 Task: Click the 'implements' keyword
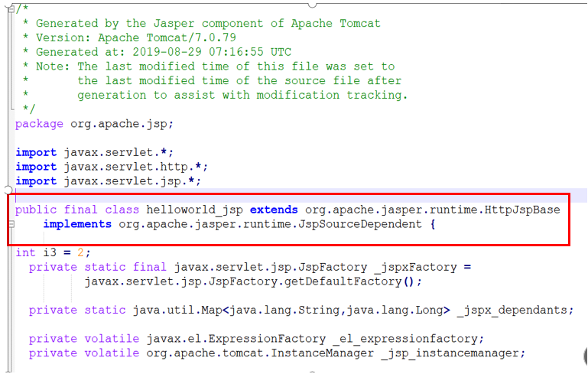click(x=77, y=224)
